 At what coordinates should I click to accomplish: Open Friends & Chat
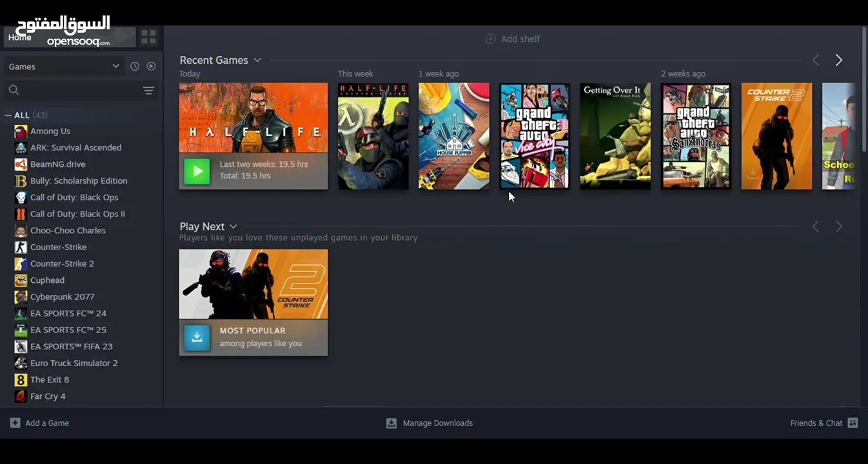coord(824,423)
